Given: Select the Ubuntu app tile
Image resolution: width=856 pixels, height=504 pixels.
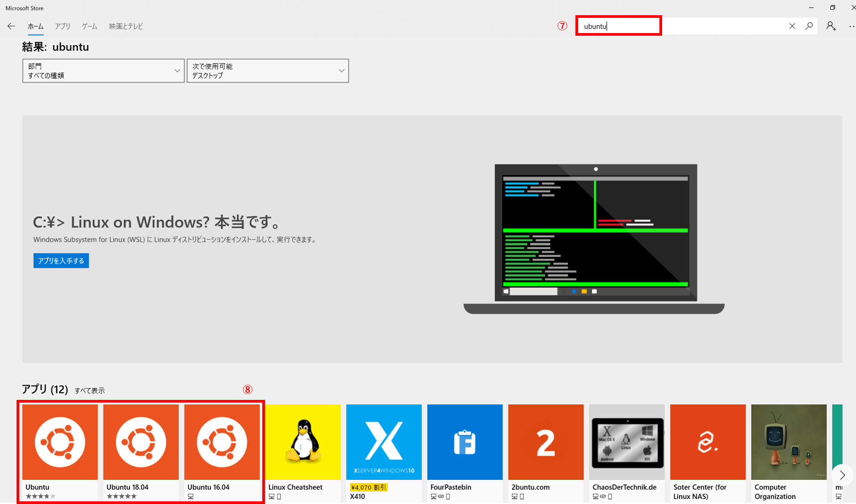Looking at the screenshot, I should pos(60,442).
